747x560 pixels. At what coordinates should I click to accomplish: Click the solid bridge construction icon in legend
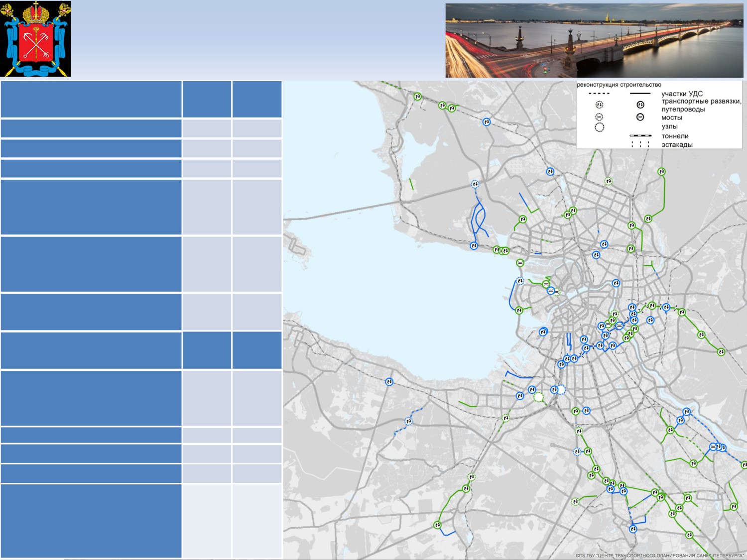(640, 117)
